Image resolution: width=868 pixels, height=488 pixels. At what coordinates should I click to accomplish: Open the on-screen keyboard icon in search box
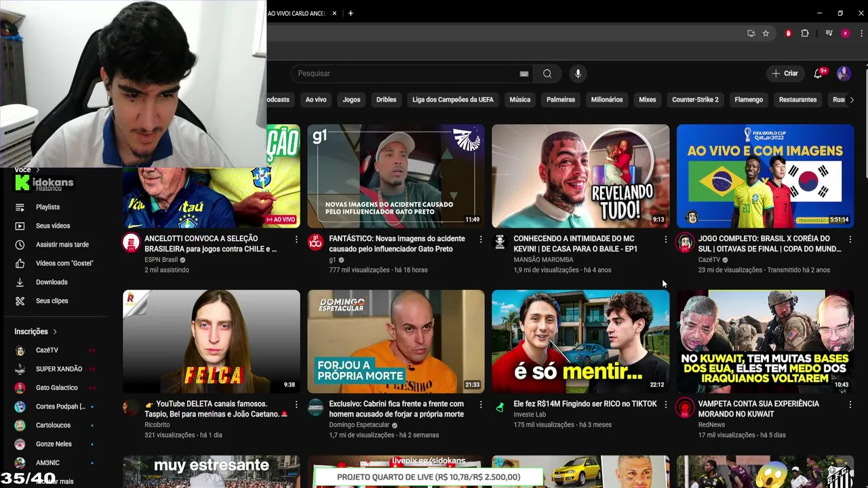(524, 73)
